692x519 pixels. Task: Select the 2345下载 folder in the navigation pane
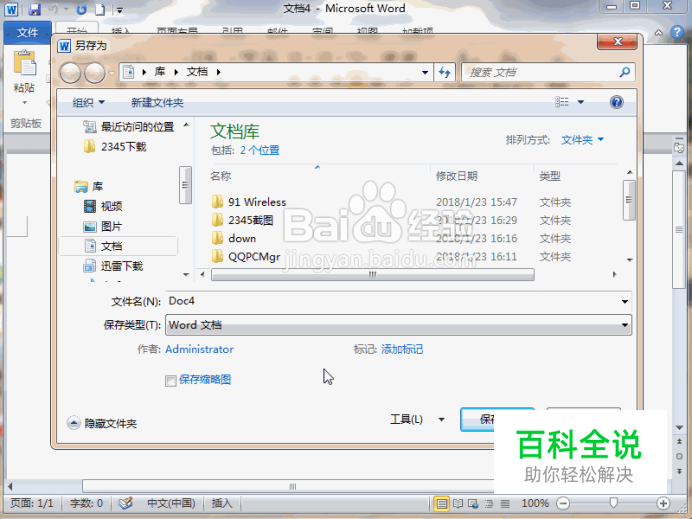tap(115, 147)
